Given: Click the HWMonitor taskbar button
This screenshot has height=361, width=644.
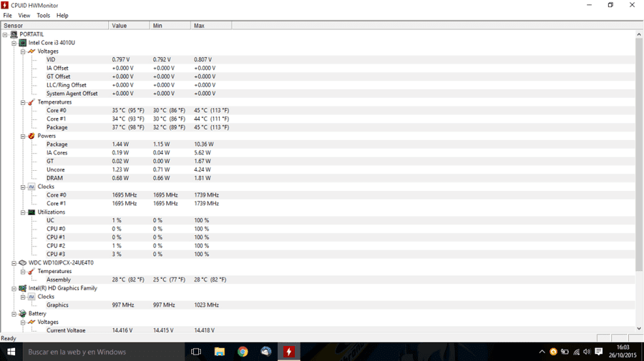Looking at the screenshot, I should click(x=289, y=352).
